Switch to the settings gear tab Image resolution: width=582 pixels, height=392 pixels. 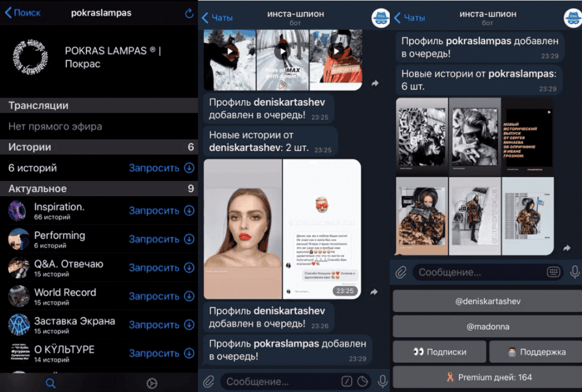click(151, 383)
